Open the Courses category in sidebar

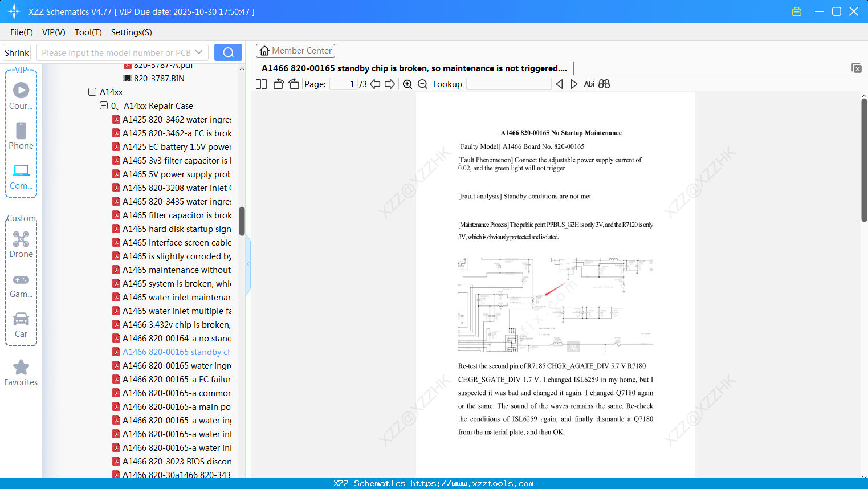(21, 96)
